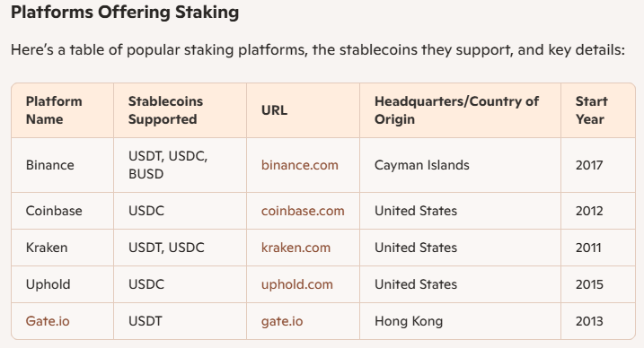Open the binance.com link
Viewport: 644px width, 348px height.
pyautogui.click(x=299, y=165)
